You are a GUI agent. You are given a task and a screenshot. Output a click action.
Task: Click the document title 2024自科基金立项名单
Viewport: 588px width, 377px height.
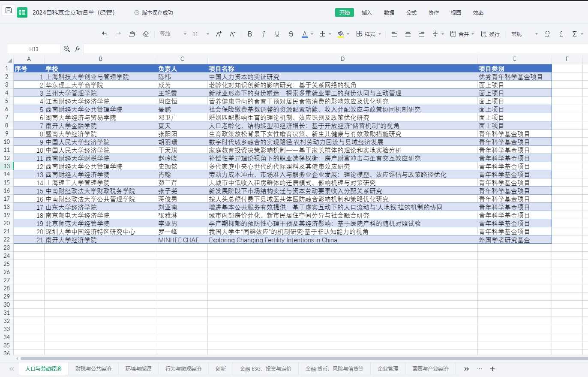[x=74, y=12]
